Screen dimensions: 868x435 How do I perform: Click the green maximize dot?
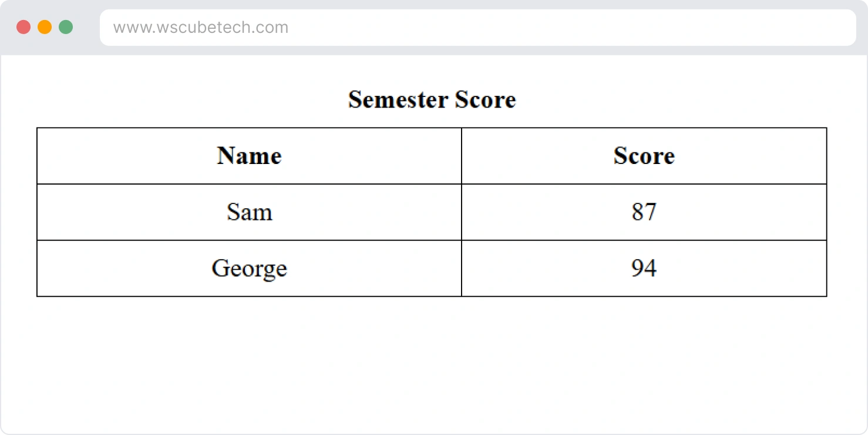[x=66, y=27]
